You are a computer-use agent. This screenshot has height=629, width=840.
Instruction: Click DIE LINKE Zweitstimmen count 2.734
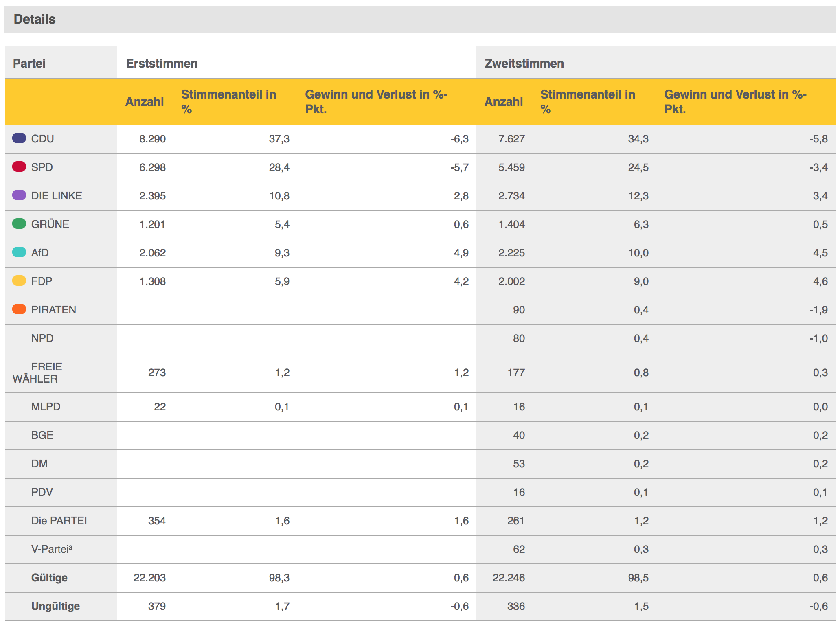click(511, 196)
